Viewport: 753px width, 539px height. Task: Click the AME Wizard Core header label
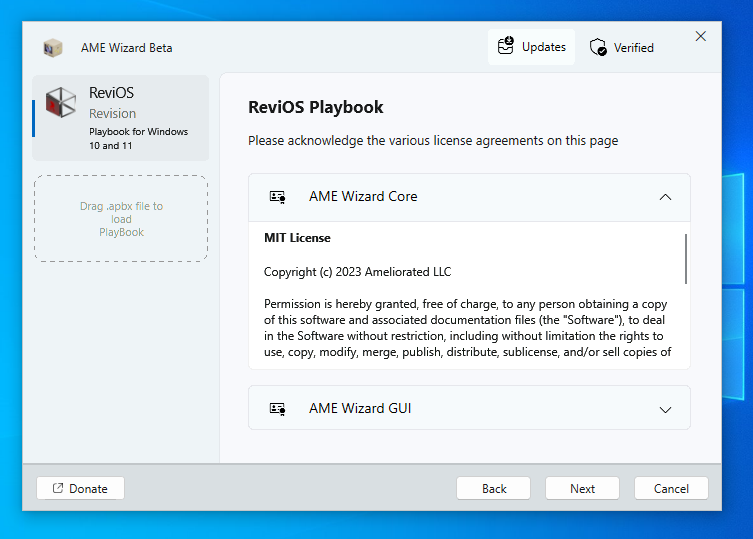click(363, 197)
